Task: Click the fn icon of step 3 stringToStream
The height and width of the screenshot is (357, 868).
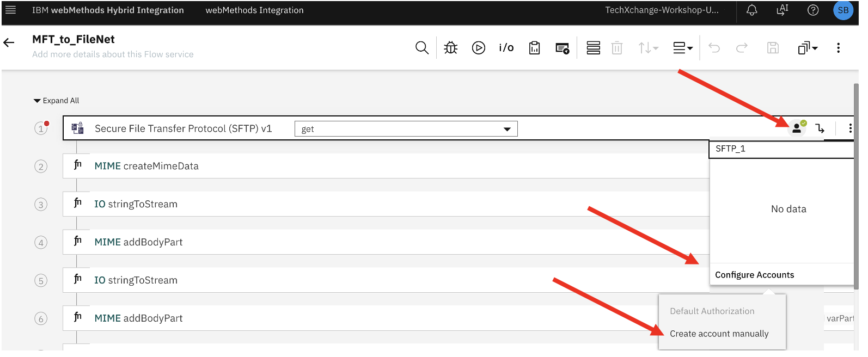Action: click(78, 202)
